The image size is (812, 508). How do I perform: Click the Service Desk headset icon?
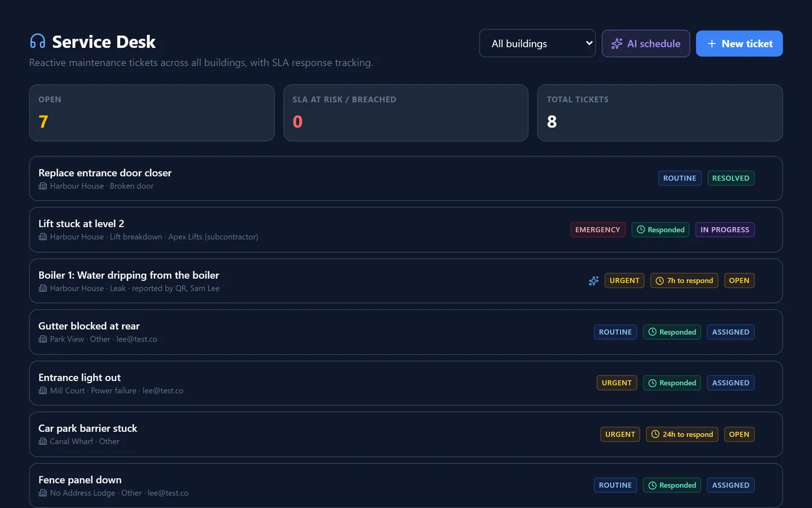coord(38,41)
